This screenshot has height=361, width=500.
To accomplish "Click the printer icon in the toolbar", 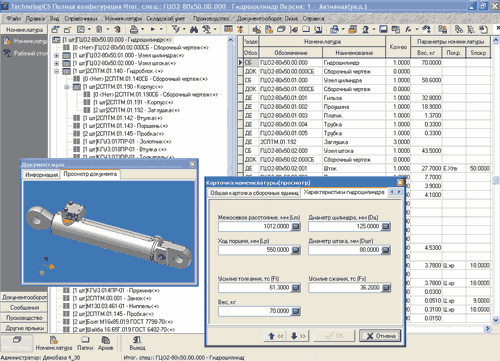I will pos(134,29).
